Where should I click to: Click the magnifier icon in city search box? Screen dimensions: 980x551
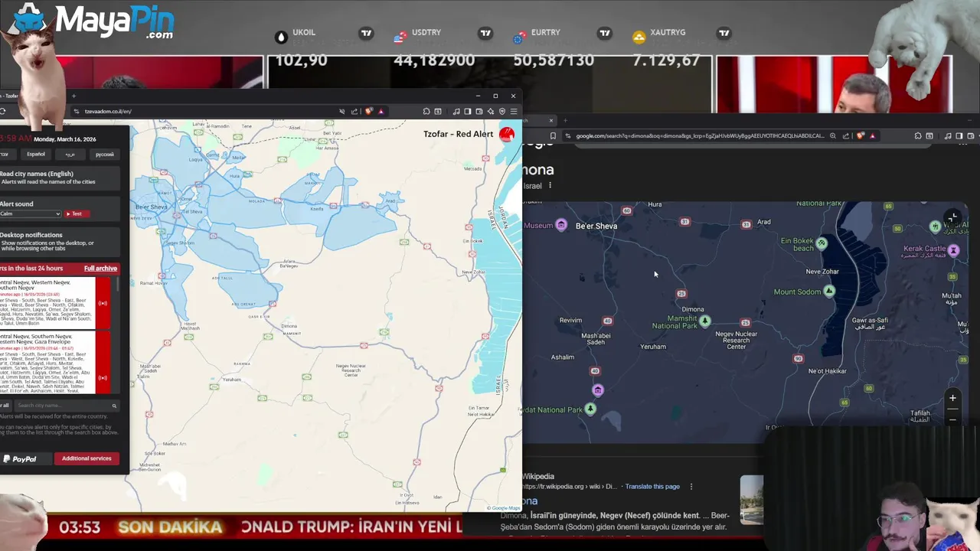point(114,406)
